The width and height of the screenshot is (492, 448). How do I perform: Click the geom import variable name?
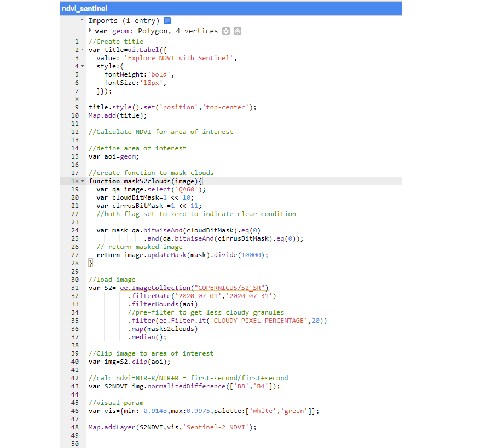point(121,31)
